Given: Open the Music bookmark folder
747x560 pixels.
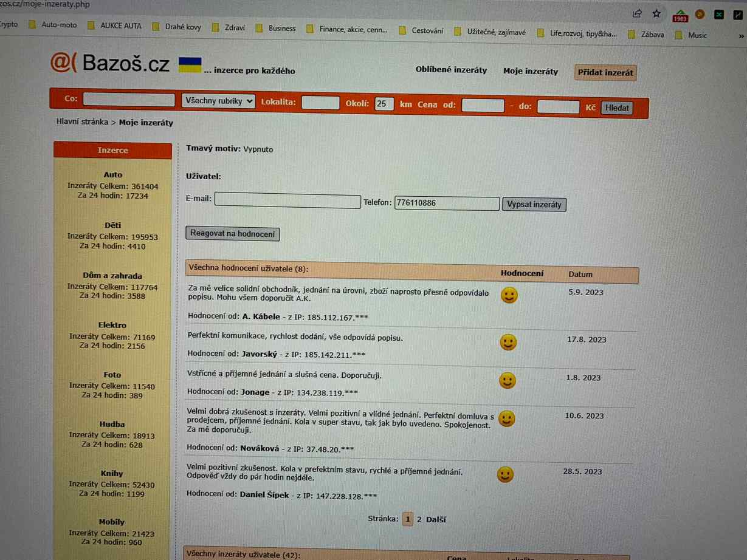Looking at the screenshot, I should (691, 35).
